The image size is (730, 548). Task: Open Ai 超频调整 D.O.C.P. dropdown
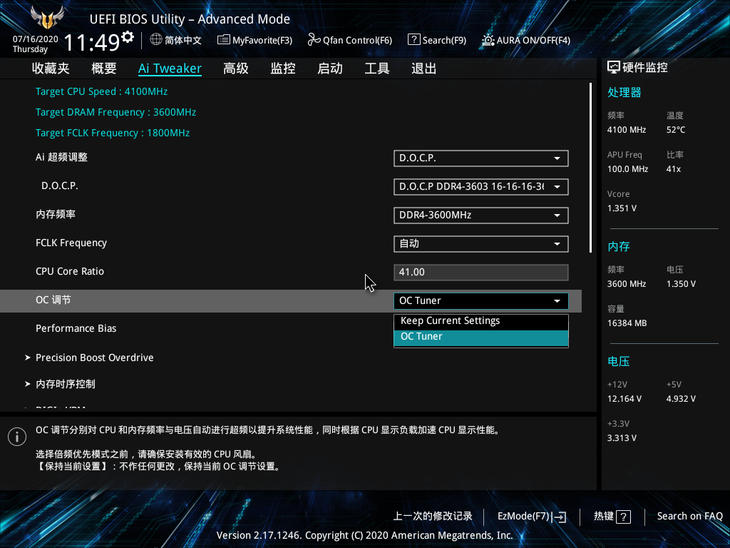[x=481, y=158]
